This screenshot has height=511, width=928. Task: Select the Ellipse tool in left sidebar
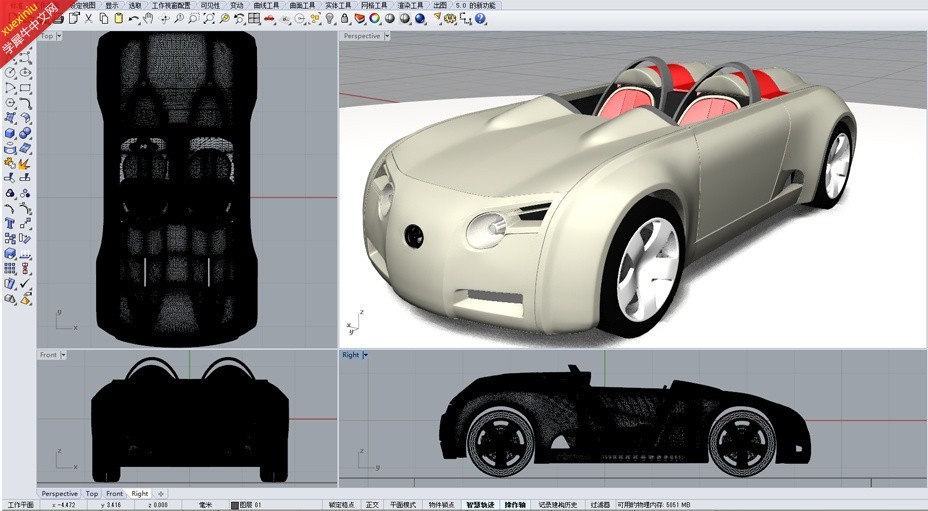25,73
